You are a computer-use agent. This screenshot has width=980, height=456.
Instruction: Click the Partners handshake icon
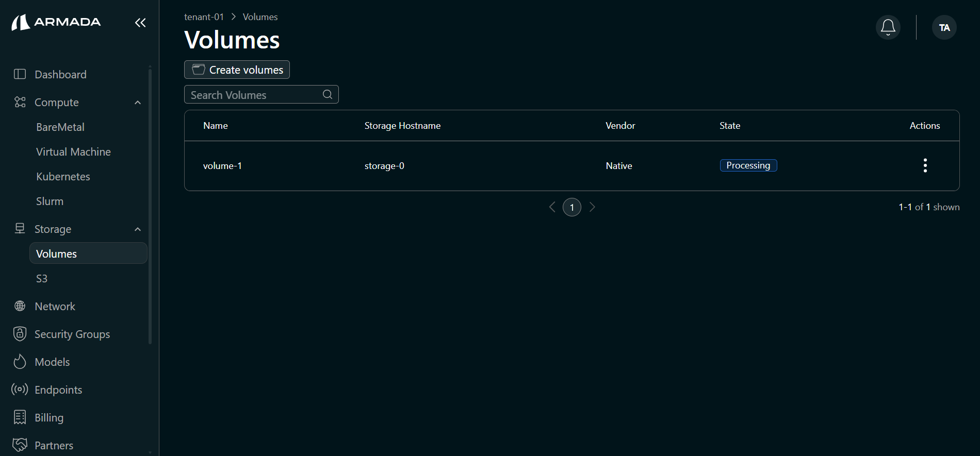[20, 445]
